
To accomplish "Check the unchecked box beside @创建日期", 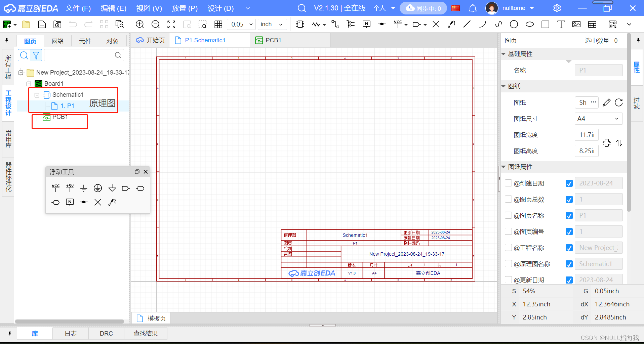I will (x=509, y=183).
